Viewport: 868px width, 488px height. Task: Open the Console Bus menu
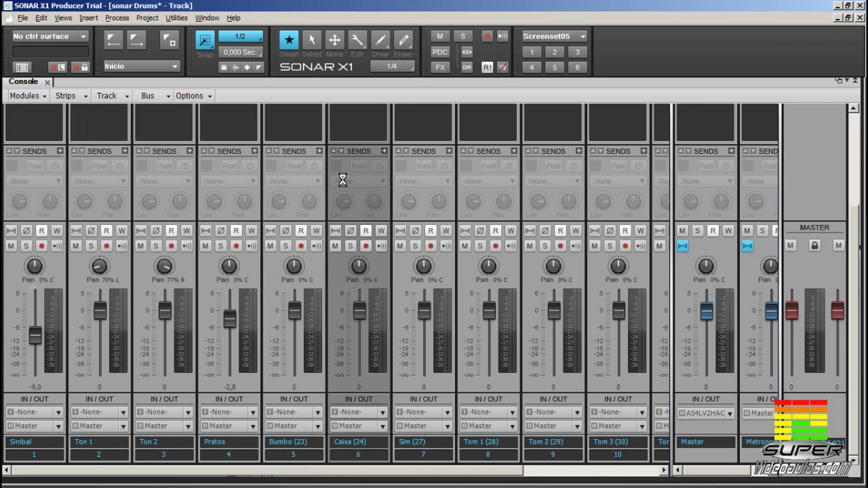pyautogui.click(x=155, y=96)
